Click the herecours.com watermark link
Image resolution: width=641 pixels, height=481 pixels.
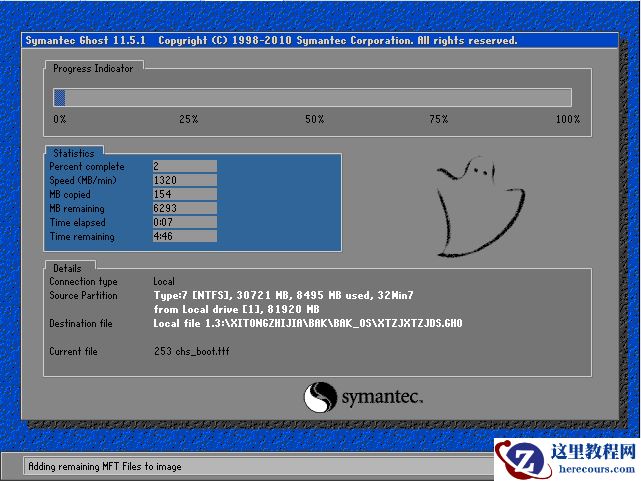tap(593, 467)
